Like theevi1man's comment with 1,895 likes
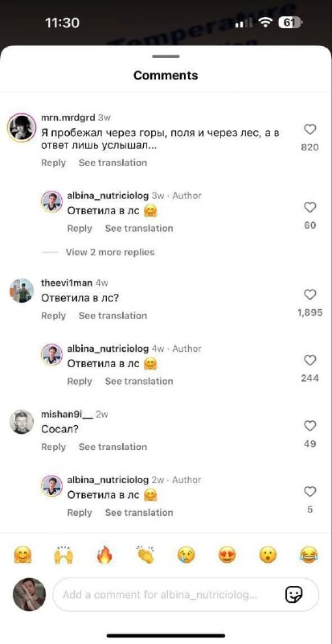Screen dimensions: 332x644 coord(309,295)
